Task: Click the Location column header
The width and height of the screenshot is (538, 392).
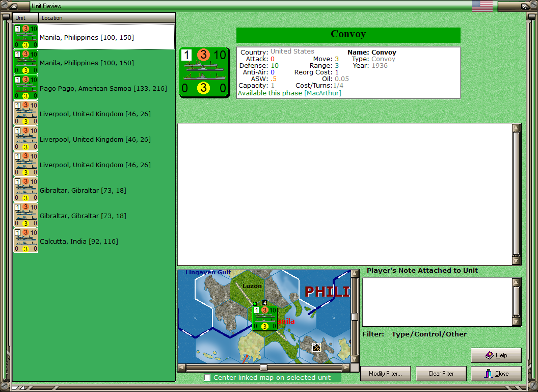Action: click(x=106, y=18)
